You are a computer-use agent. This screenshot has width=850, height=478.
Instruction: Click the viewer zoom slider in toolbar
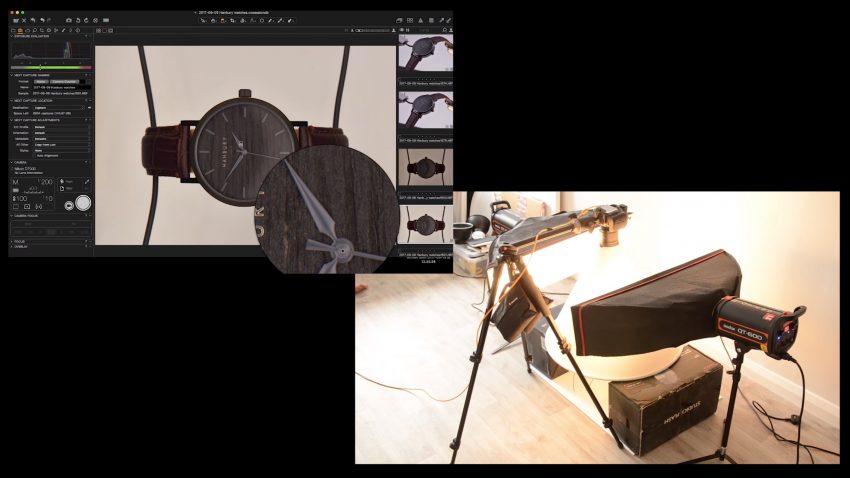374,30
